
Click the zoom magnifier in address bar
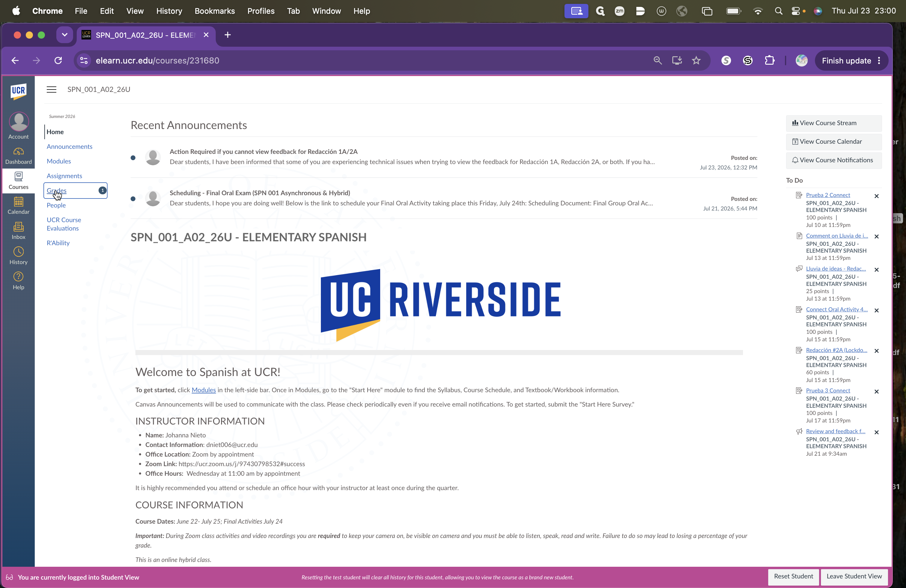657,60
